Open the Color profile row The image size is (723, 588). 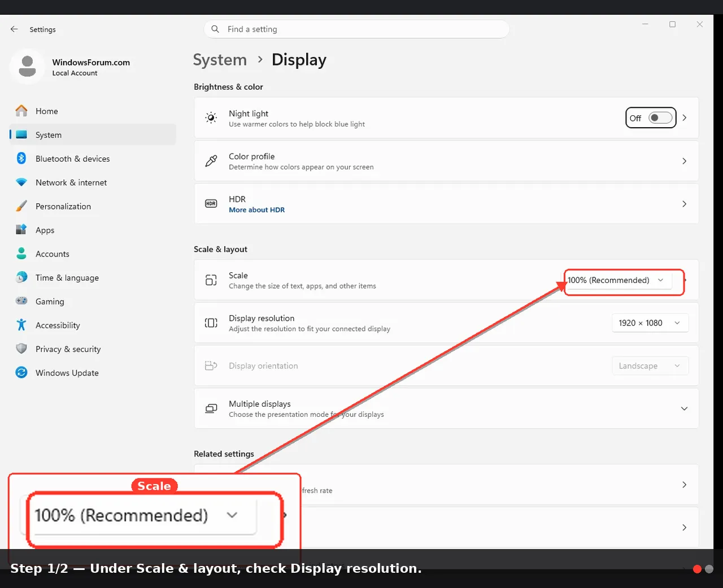(x=446, y=161)
